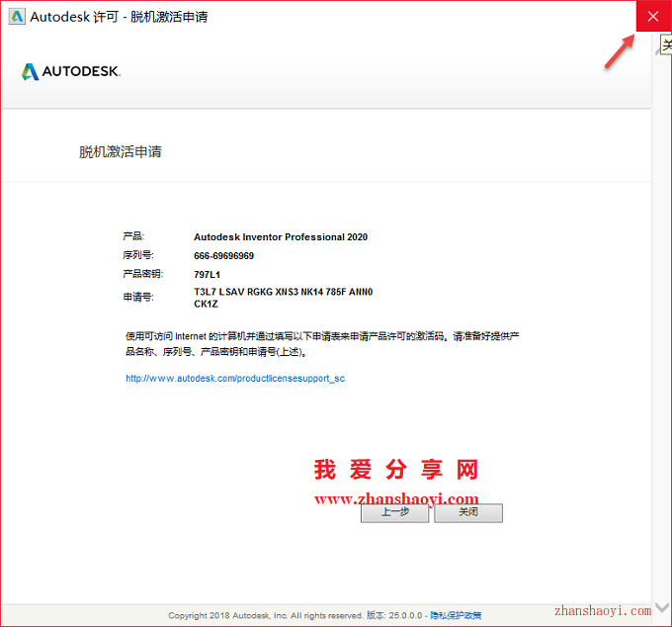Click the 脱机激活申请 page heading
This screenshot has height=627, width=672.
point(120,152)
